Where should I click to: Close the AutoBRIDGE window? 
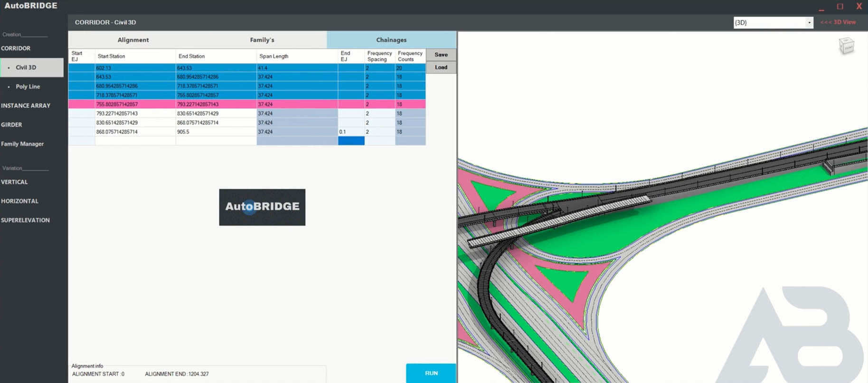click(859, 6)
